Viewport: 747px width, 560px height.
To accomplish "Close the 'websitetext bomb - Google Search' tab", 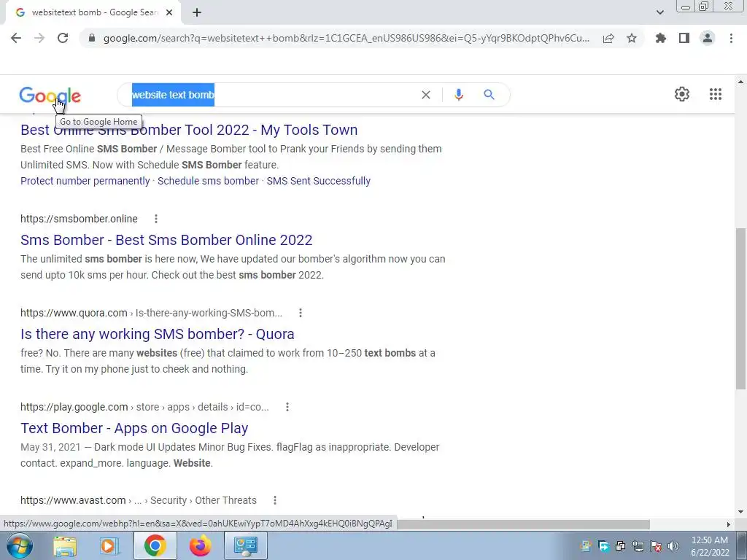I will click(x=169, y=12).
